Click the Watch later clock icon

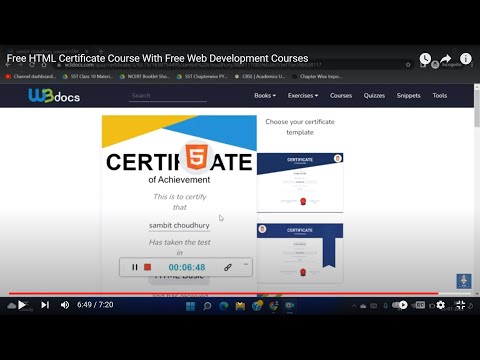click(x=425, y=59)
